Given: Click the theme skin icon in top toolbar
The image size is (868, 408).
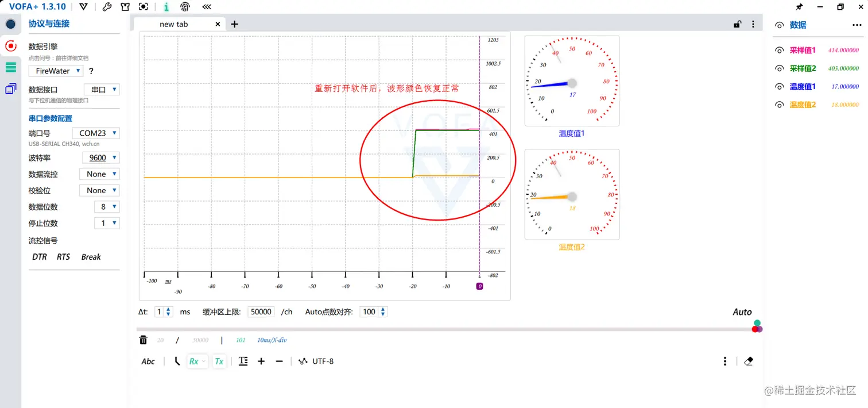Looking at the screenshot, I should (125, 6).
